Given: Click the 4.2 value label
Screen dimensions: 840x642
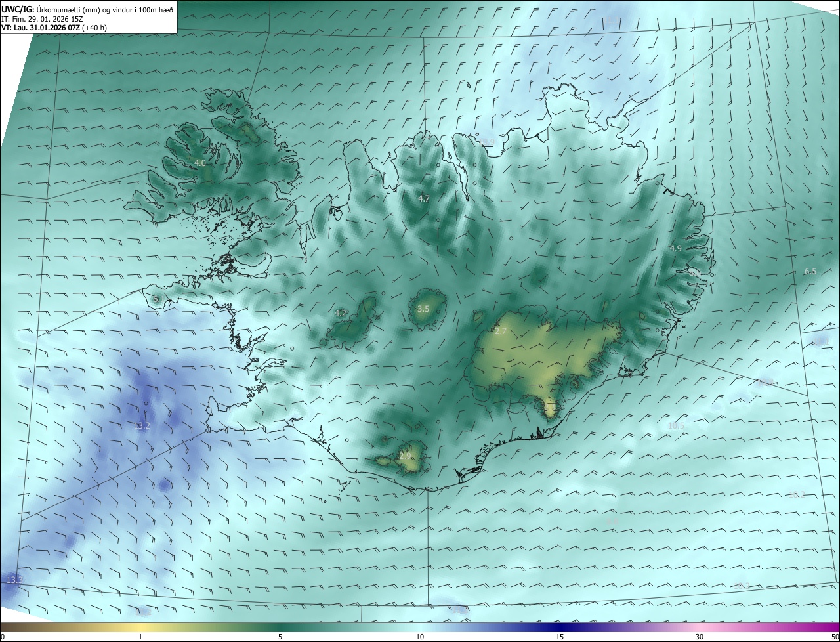Looking at the screenshot, I should tap(341, 313).
